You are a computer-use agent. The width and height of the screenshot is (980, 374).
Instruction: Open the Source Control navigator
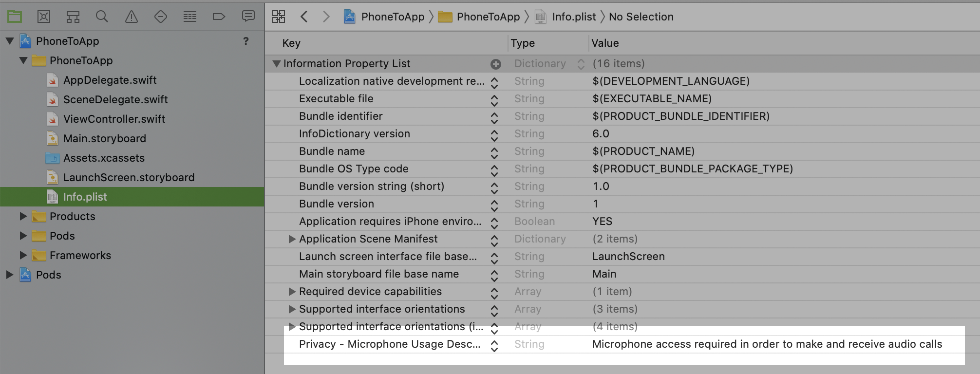point(44,17)
